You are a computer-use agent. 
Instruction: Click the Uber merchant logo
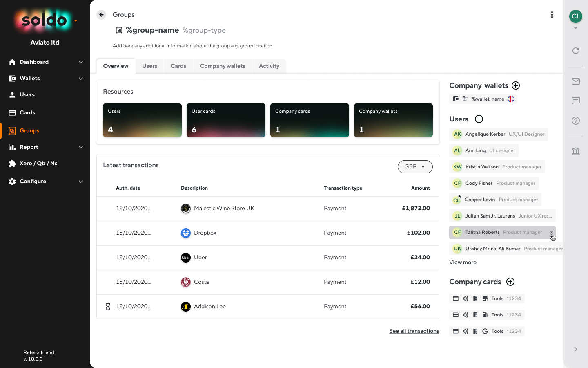(186, 258)
